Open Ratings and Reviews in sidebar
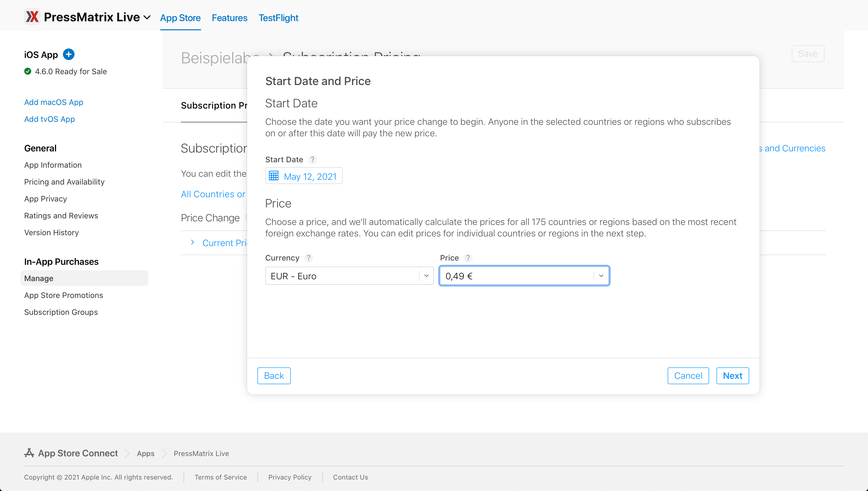The width and height of the screenshot is (868, 491). point(61,215)
